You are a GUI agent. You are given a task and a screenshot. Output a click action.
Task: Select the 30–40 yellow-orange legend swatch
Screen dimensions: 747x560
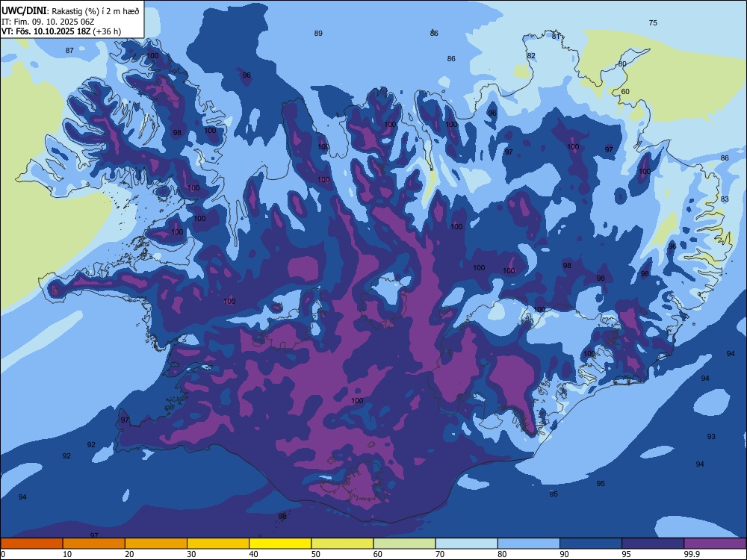pyautogui.click(x=218, y=544)
